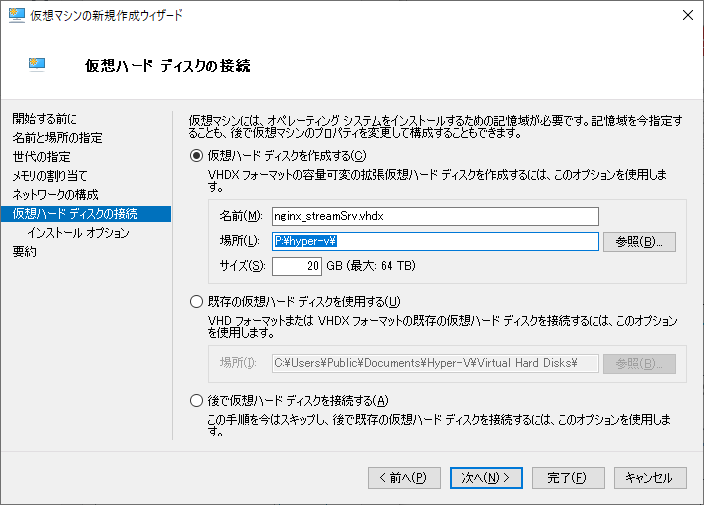
Task: Select 既存の仮想ハード ディスクを使用する radio option
Action: point(196,302)
